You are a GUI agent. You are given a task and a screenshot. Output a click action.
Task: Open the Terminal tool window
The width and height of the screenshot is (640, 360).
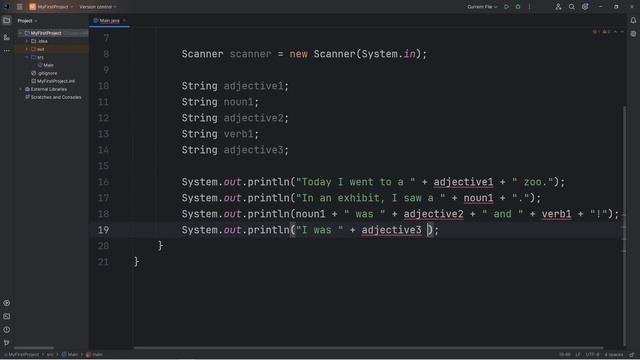(x=7, y=316)
